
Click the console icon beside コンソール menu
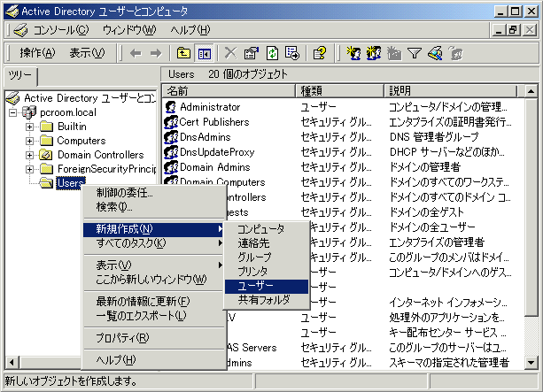pos(20,30)
